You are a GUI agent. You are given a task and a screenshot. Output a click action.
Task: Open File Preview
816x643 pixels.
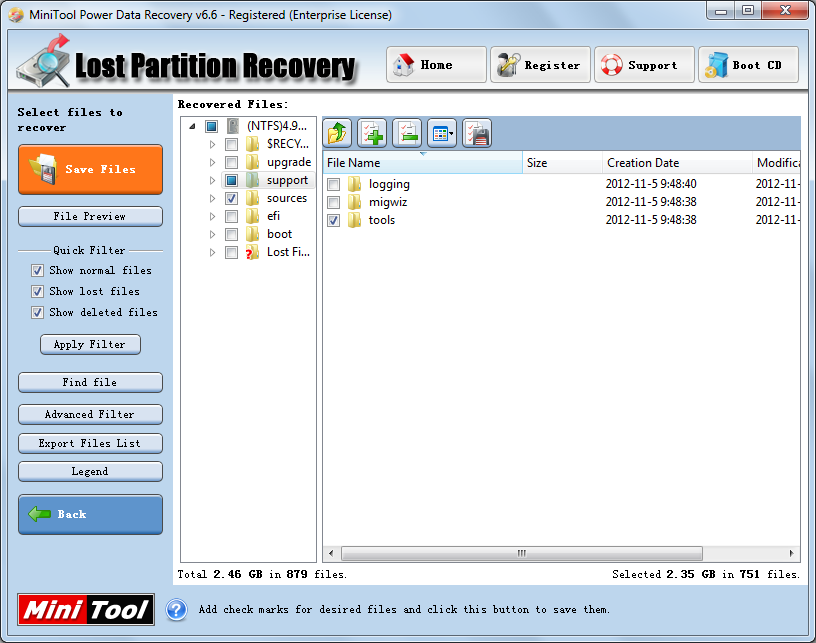(x=91, y=216)
